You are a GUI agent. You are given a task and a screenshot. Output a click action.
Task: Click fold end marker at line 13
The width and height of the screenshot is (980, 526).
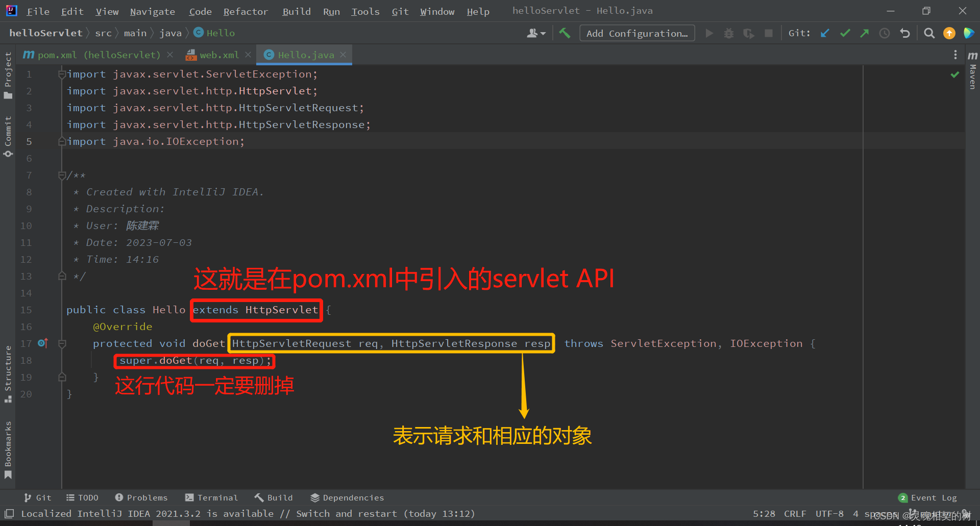(62, 277)
